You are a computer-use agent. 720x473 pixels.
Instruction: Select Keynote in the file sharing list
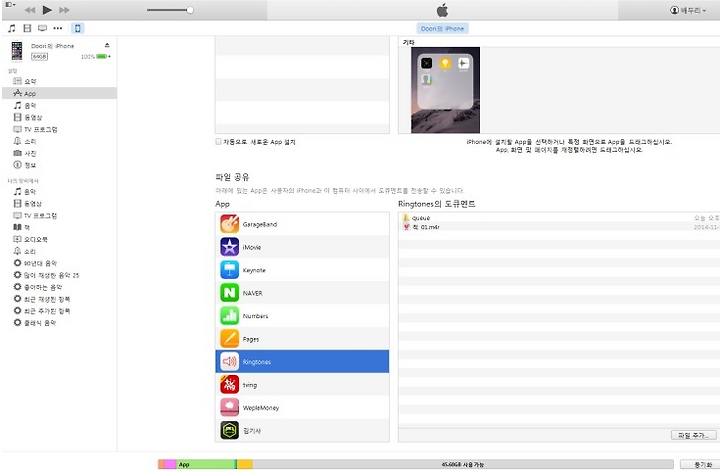[x=302, y=270]
